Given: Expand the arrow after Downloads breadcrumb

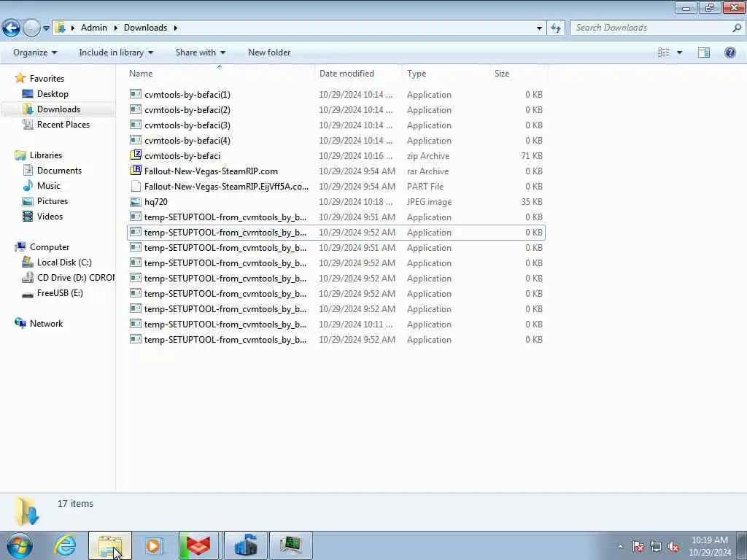Looking at the screenshot, I should point(176,28).
